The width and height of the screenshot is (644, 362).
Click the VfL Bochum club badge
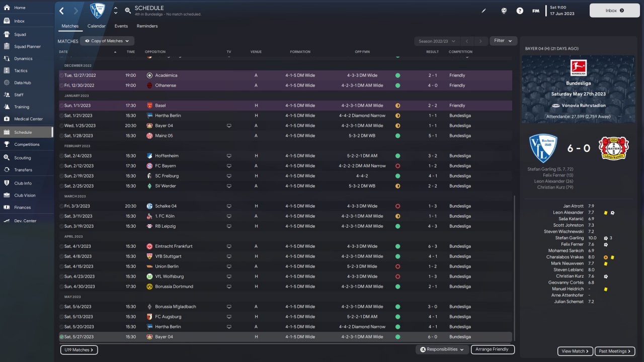(x=98, y=11)
